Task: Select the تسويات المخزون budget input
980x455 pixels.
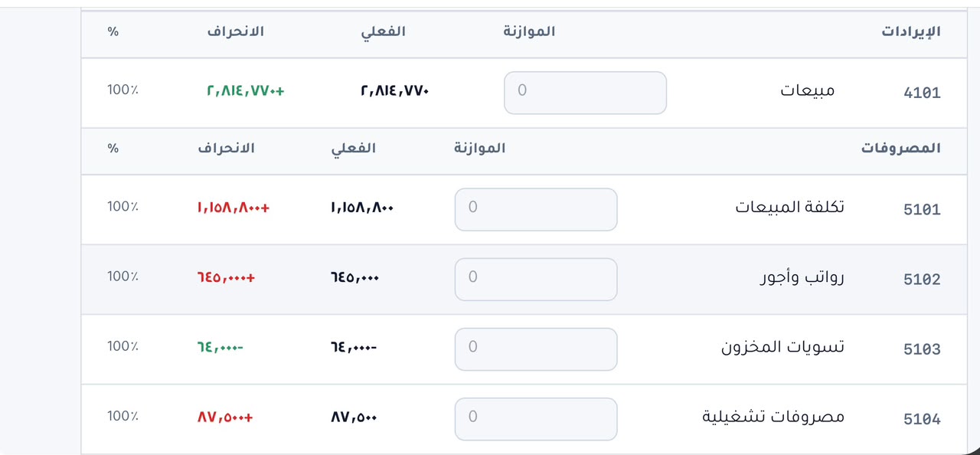Action: pos(536,349)
